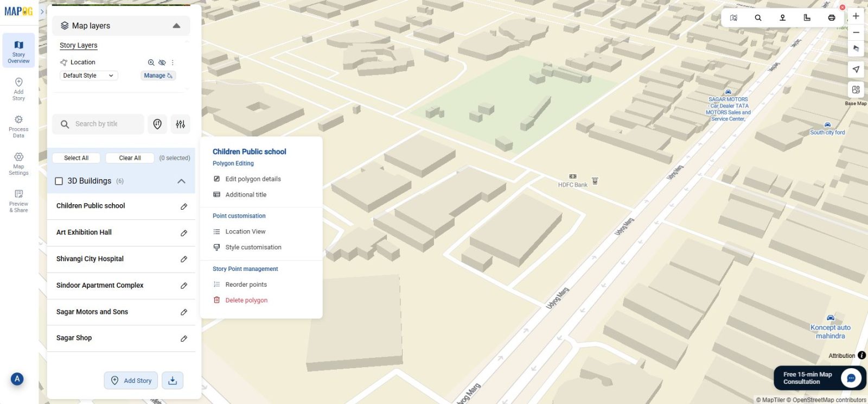This screenshot has width=868, height=404.
Task: Click the zoom-to-layer icon beside Location
Action: [151, 62]
